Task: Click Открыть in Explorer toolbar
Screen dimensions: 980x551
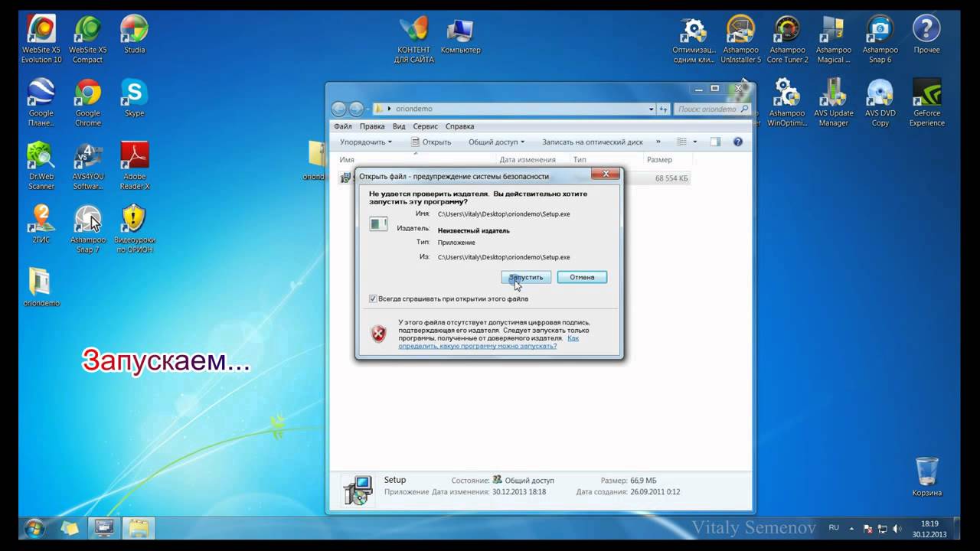Action: tap(431, 142)
